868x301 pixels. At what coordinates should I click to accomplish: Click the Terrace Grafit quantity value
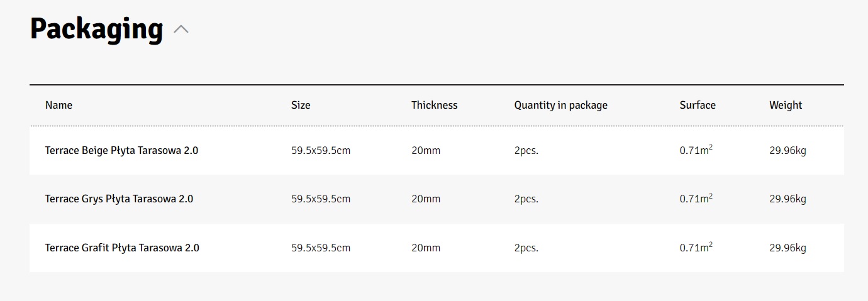pos(526,248)
